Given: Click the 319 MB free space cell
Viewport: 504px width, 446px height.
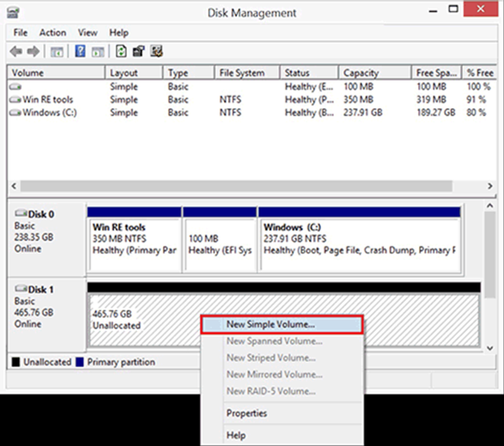Looking at the screenshot, I should point(432,100).
